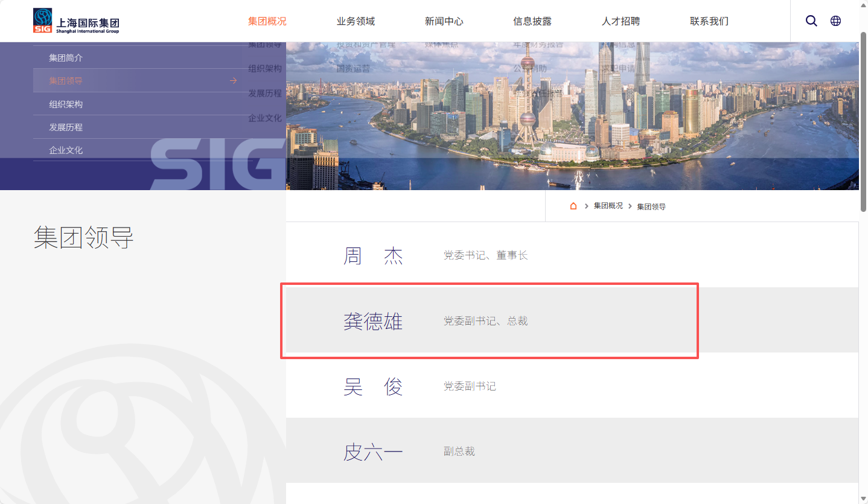Click 集团概况 in the breadcrumb trail
This screenshot has width=868, height=504.
pyautogui.click(x=608, y=206)
